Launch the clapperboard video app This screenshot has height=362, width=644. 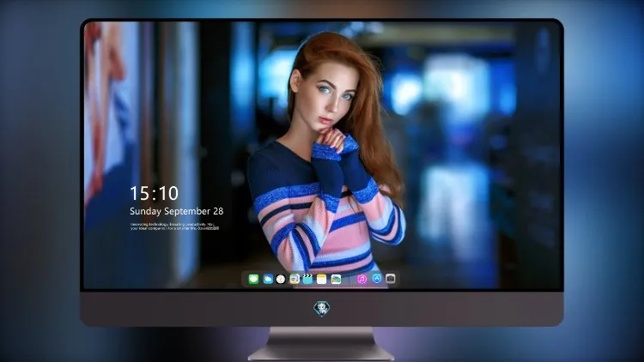point(307,279)
